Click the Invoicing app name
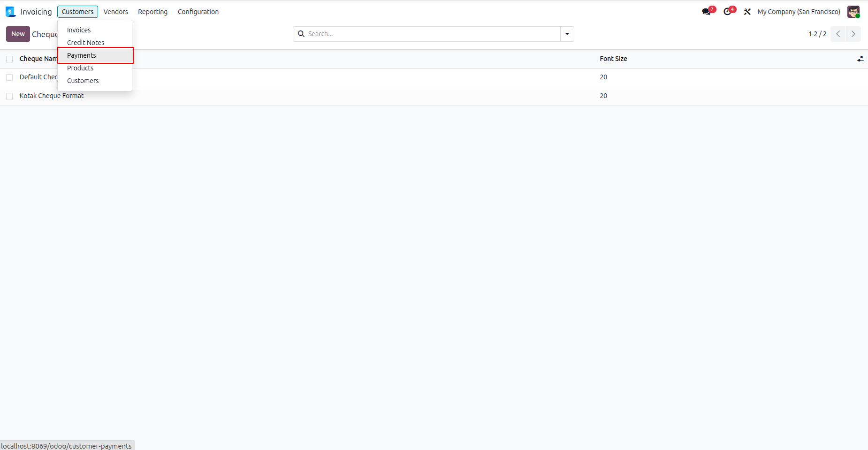Viewport: 868px width, 450px height. (x=36, y=12)
